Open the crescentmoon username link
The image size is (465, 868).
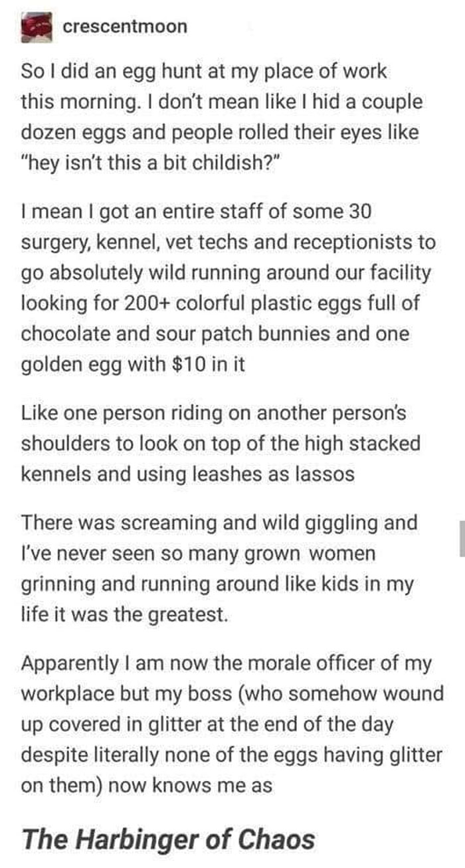pyautogui.click(x=125, y=27)
